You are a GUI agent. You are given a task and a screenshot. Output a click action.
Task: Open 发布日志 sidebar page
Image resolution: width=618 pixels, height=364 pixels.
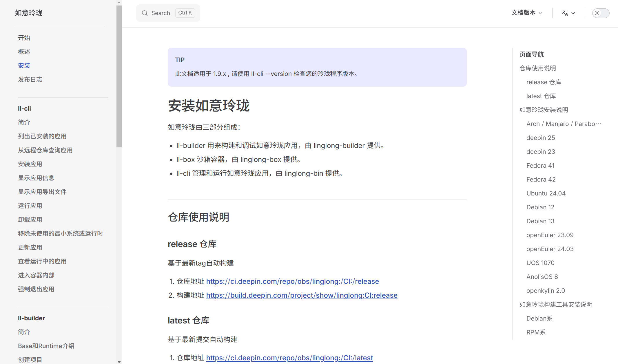pos(30,79)
